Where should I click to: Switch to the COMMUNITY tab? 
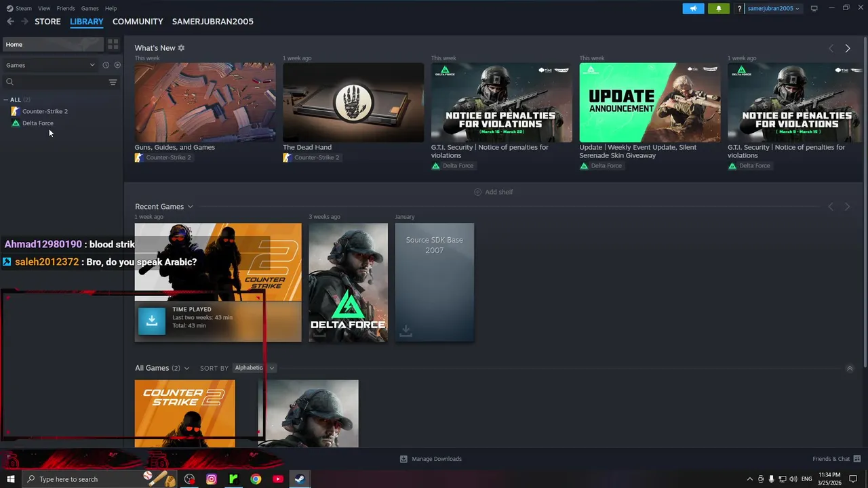click(x=138, y=22)
